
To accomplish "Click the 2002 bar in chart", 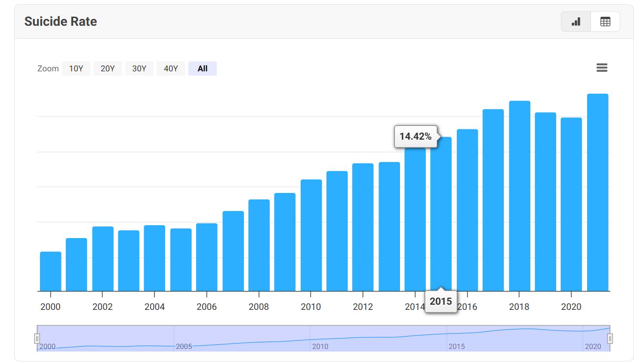I will coord(103,259).
